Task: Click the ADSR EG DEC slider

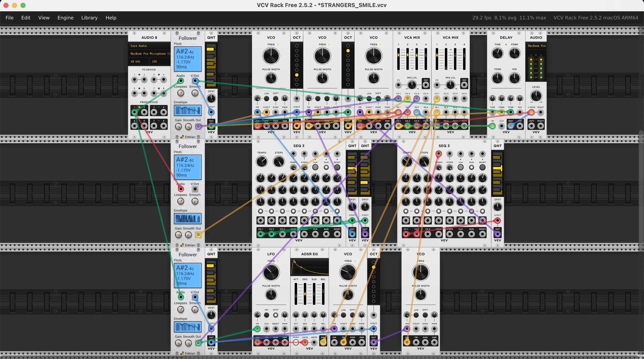Action: tap(305, 294)
